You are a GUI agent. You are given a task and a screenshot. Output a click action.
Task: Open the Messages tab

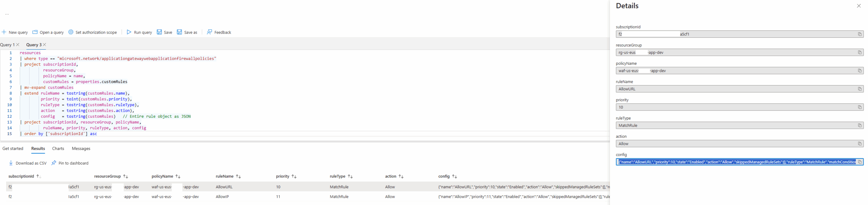[x=81, y=149]
